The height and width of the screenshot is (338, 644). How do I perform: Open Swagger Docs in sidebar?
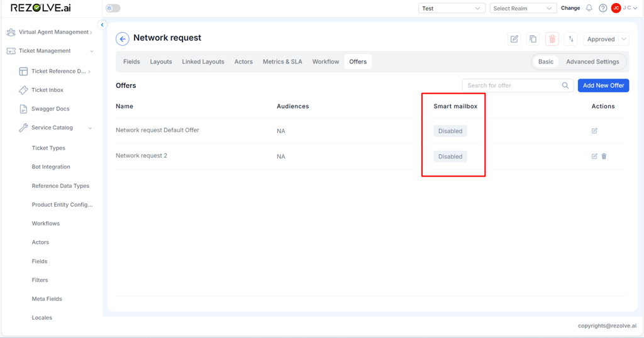coord(50,109)
